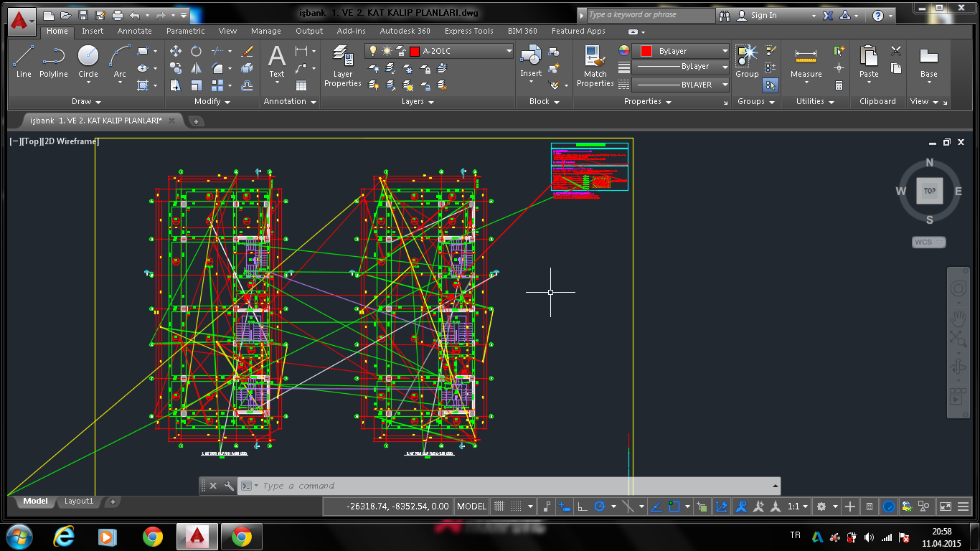
Task: Activate the Match Properties tool
Action: 595,67
